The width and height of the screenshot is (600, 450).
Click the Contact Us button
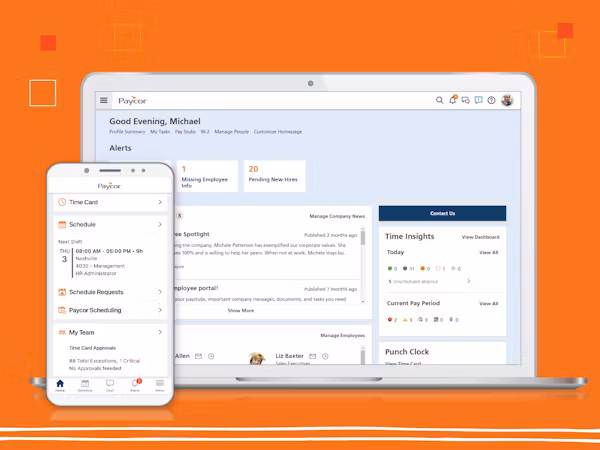[x=442, y=213]
